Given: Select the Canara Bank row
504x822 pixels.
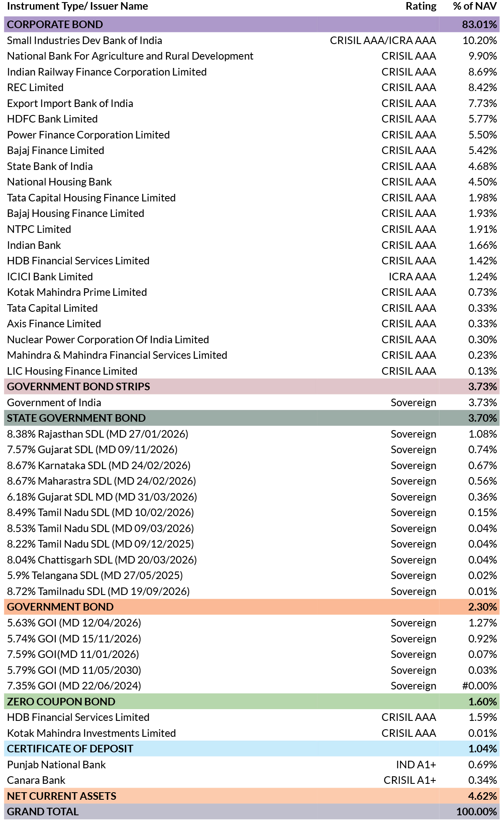Looking at the screenshot, I should click(x=252, y=780).
